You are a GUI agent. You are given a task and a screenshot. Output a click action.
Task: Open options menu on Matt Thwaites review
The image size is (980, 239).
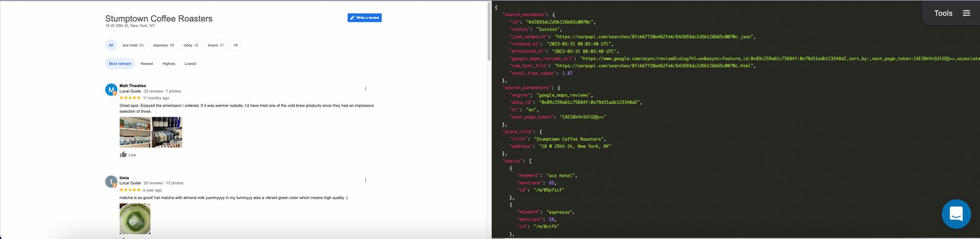pyautogui.click(x=366, y=89)
